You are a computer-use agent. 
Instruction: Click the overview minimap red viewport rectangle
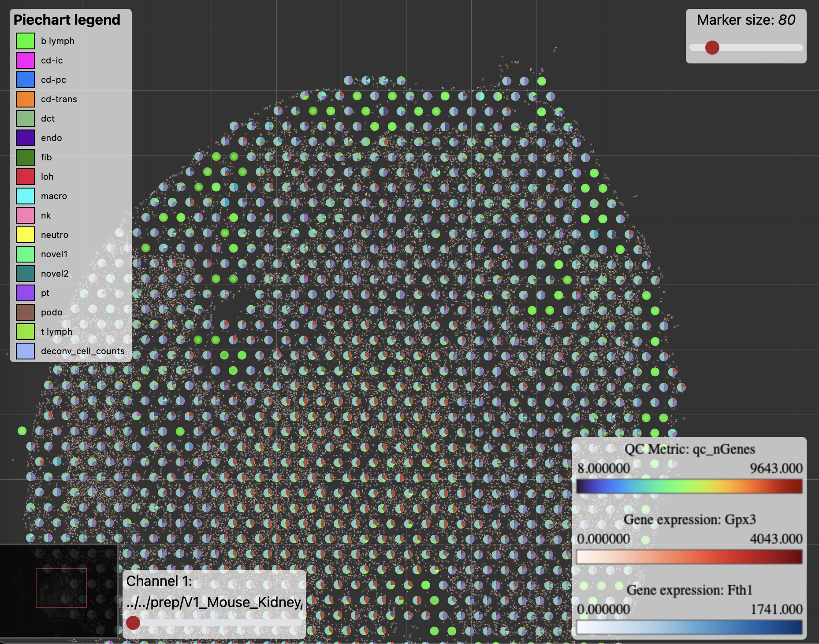click(x=61, y=588)
